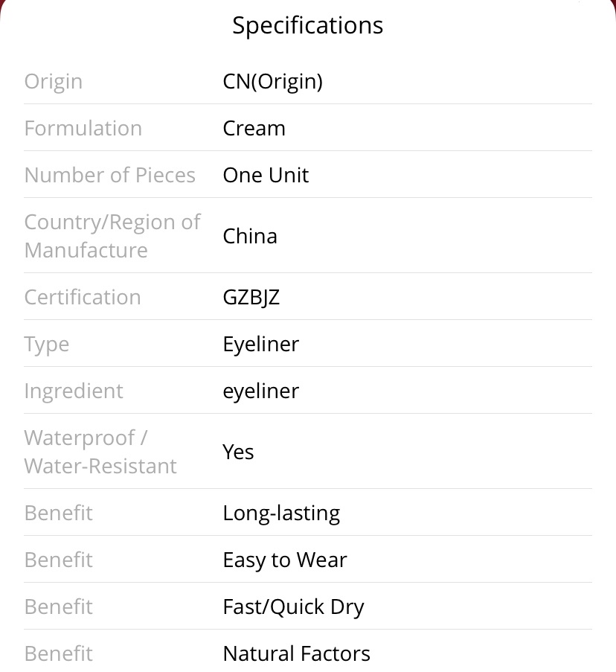
Task: Select the capitalized Eyeliner type value
Action: [x=261, y=345]
